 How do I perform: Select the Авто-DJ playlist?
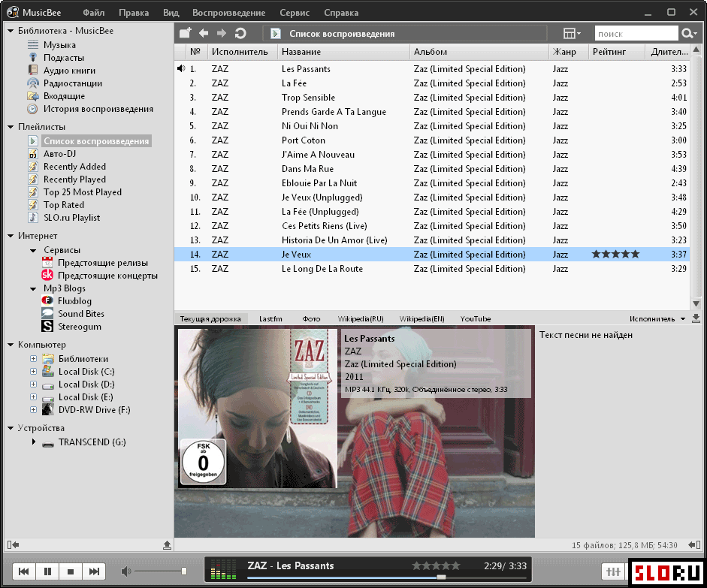tap(59, 154)
